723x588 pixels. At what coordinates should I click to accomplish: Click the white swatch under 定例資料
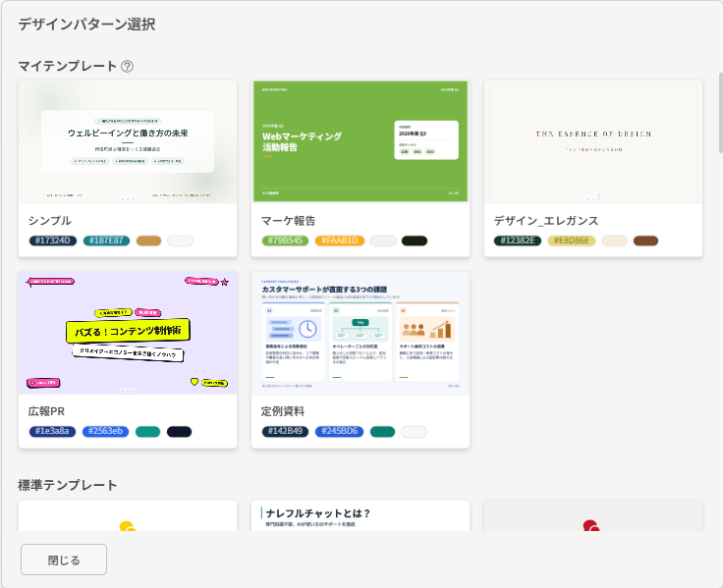pos(415,431)
